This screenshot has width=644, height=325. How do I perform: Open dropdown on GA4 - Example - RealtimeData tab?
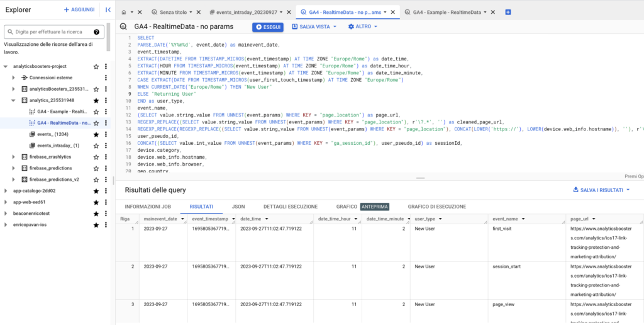[485, 13]
